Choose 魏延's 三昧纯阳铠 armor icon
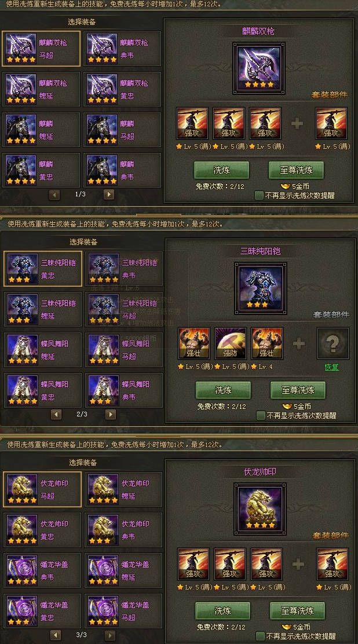Image resolution: width=358 pixels, height=644 pixels. click(x=23, y=309)
